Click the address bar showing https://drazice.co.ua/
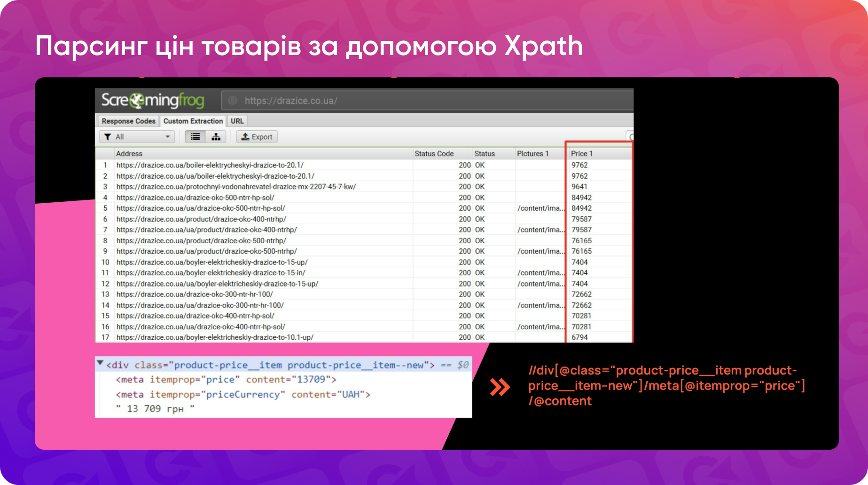The image size is (868, 485). [291, 100]
